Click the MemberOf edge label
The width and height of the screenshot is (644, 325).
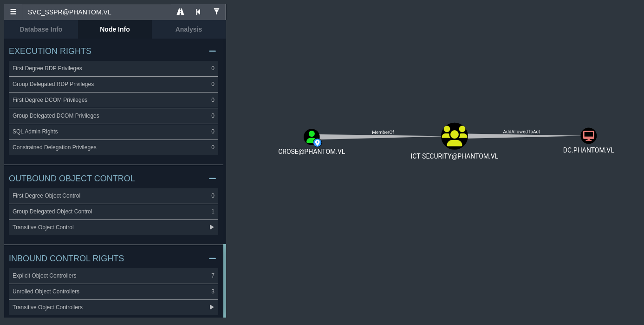(383, 133)
